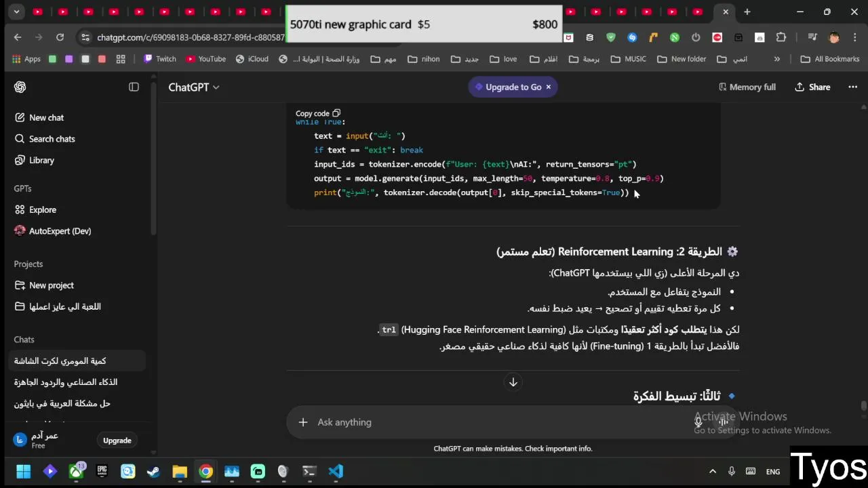Dismiss the Upgrade to Go banner
Screen dimensions: 868x488
[549, 87]
